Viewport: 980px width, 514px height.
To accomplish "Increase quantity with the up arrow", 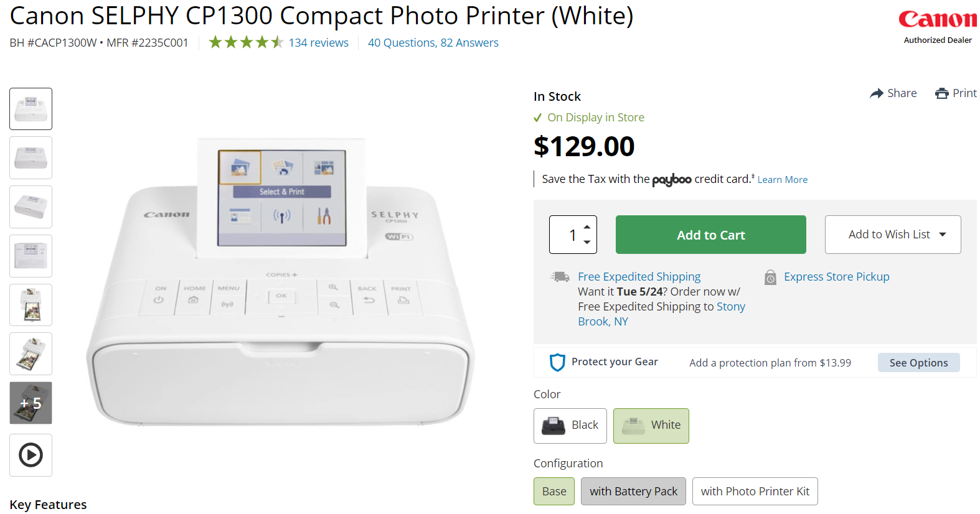I will (587, 227).
